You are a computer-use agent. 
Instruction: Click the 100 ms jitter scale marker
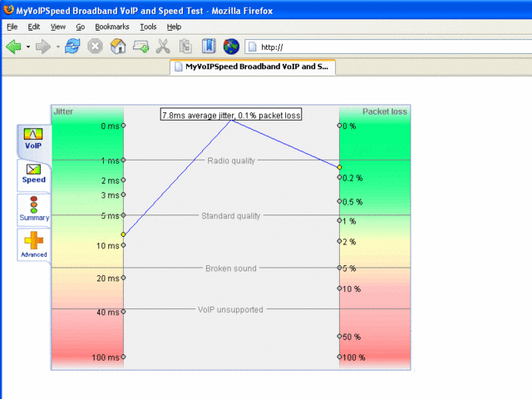coord(124,357)
